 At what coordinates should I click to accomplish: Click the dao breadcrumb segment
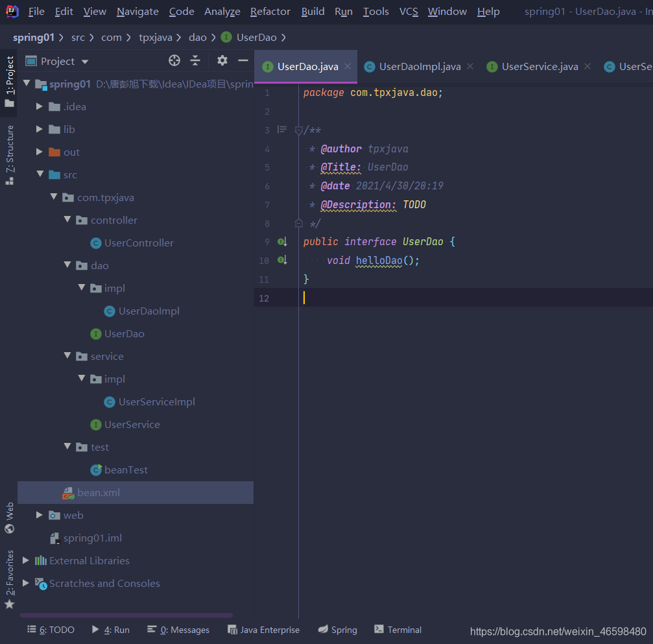point(197,38)
